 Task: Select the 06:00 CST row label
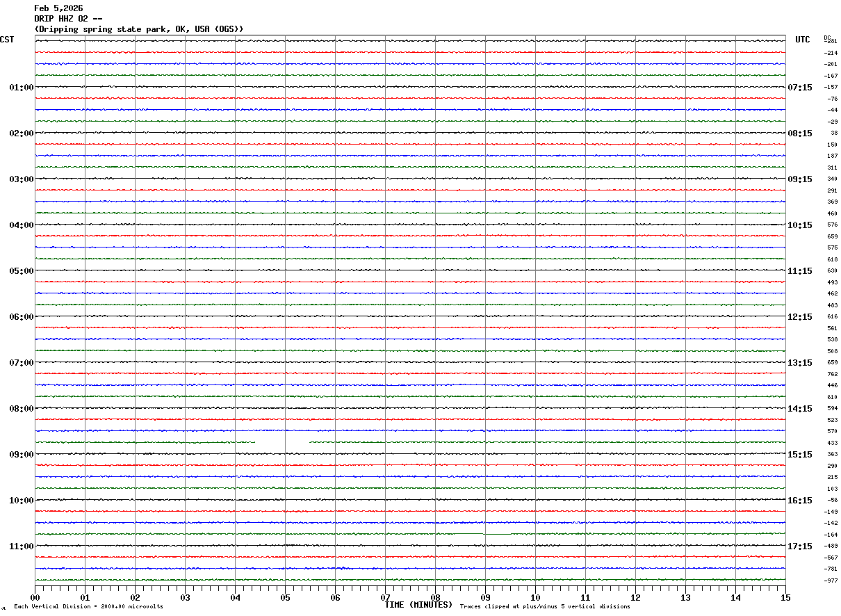click(22, 317)
